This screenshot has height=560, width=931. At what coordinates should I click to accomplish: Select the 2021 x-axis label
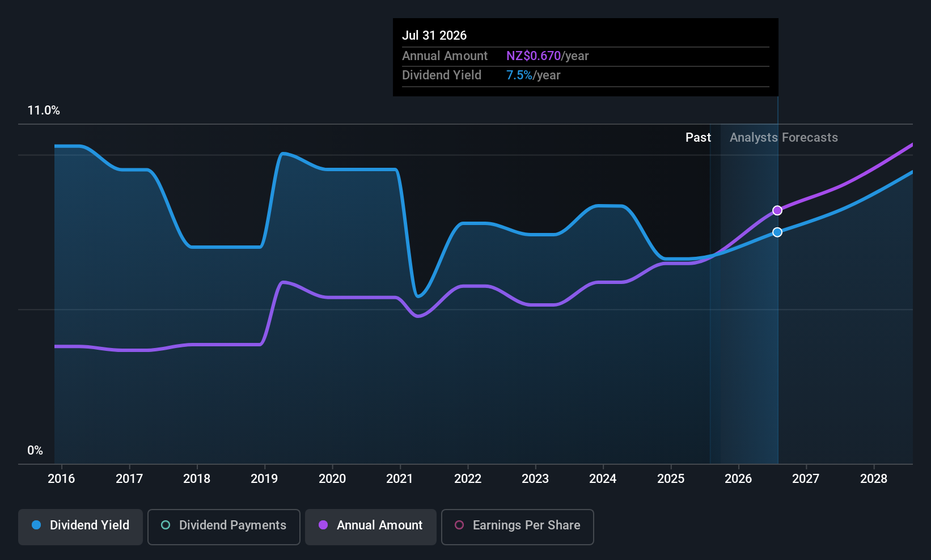pyautogui.click(x=400, y=479)
